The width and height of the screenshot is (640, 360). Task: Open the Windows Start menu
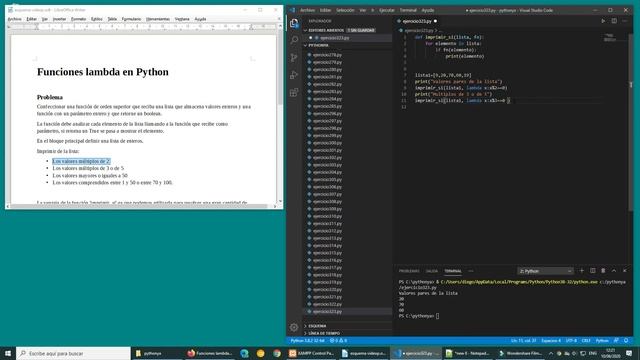point(8,353)
